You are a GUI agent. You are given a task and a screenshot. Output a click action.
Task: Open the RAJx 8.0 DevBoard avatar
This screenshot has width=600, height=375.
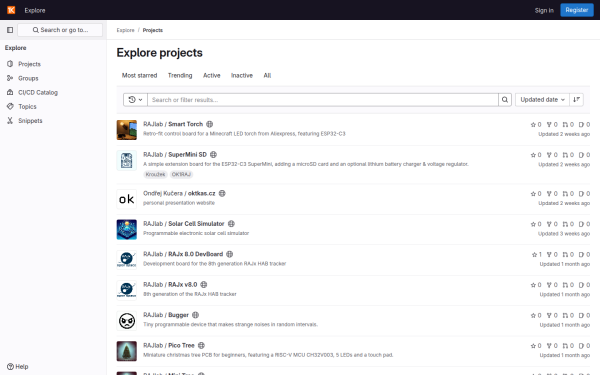click(127, 260)
